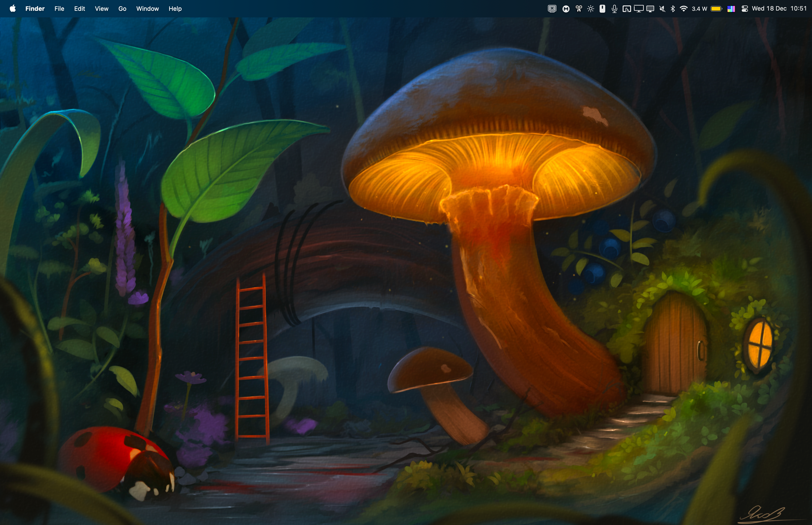Click the screen with X menu bar icon
Screen dimensions: 812x525
pos(552,8)
